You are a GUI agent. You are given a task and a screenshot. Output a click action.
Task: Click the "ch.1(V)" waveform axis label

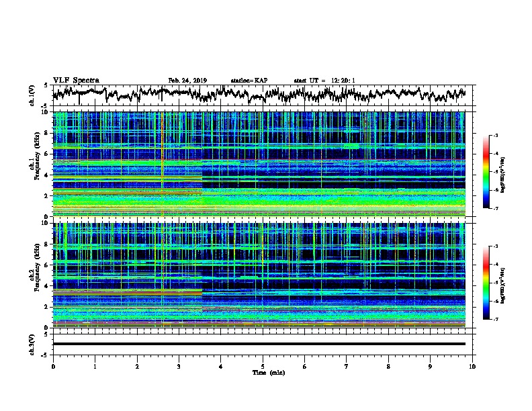(x=32, y=95)
